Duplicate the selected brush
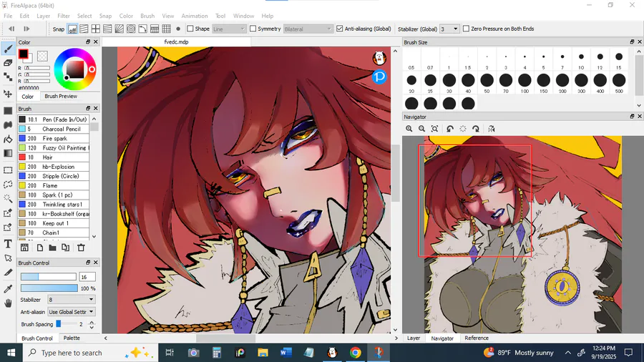644x362 pixels. tap(65, 248)
